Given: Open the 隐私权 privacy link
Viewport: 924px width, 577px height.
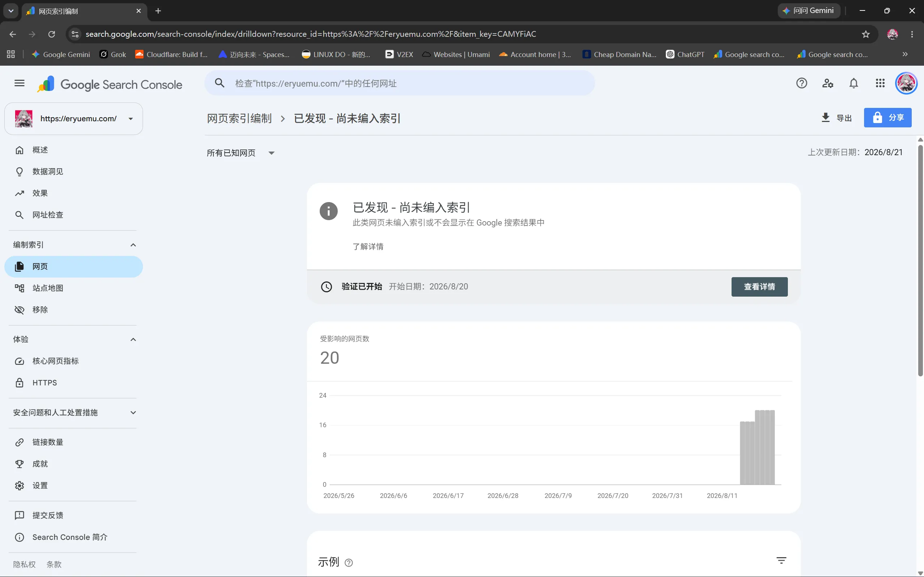Looking at the screenshot, I should pyautogui.click(x=25, y=564).
